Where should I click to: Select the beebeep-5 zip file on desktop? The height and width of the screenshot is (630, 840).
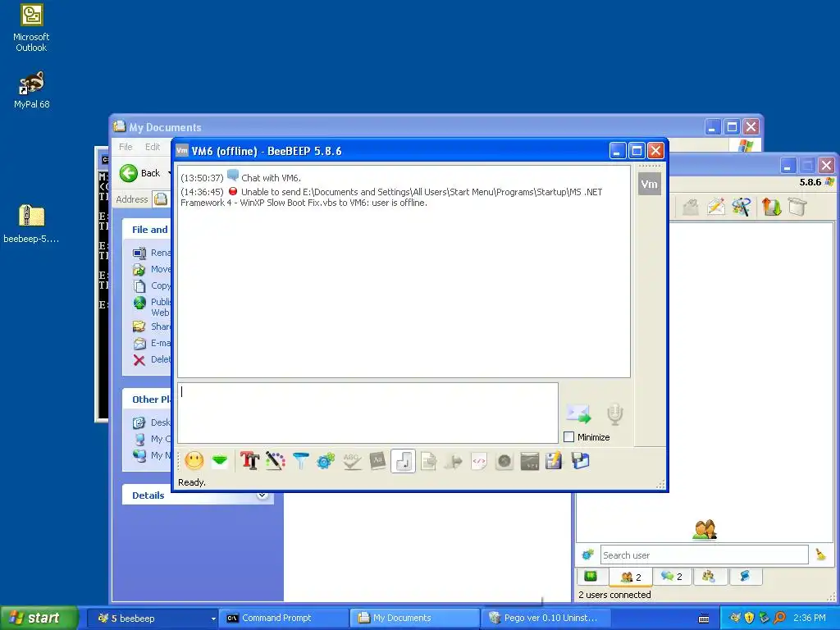coord(31,224)
